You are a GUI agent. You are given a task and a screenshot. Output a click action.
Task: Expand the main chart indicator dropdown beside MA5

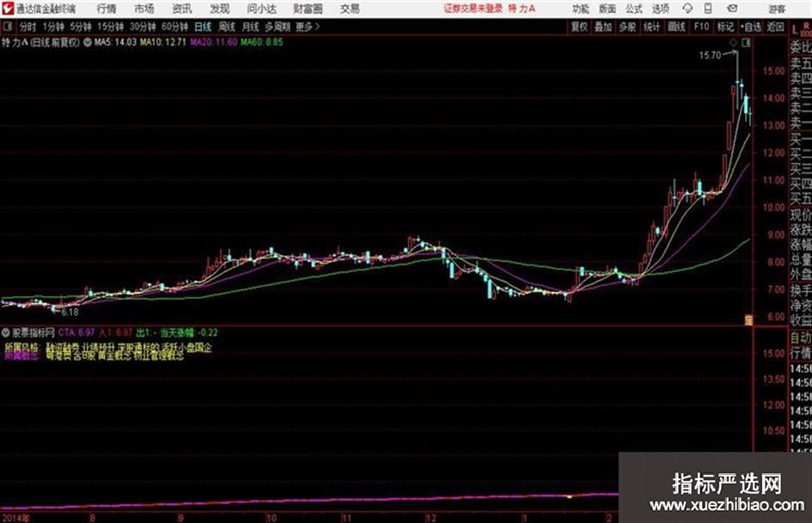click(88, 42)
